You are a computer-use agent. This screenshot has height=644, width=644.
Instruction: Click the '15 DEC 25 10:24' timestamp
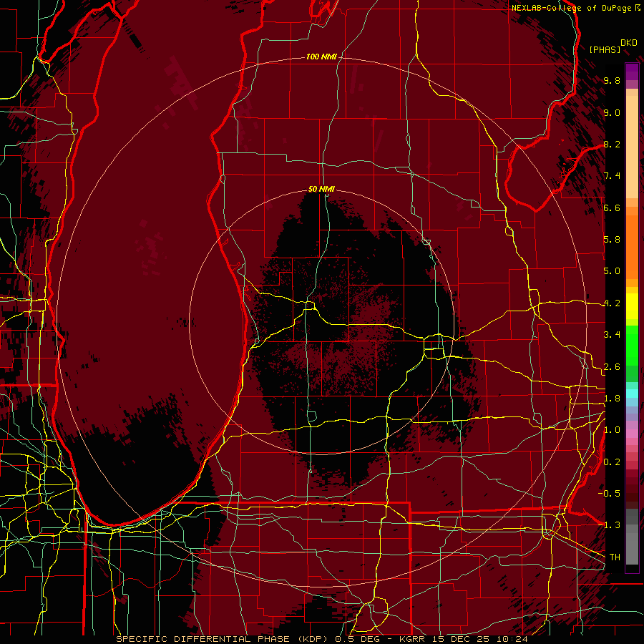click(479, 639)
